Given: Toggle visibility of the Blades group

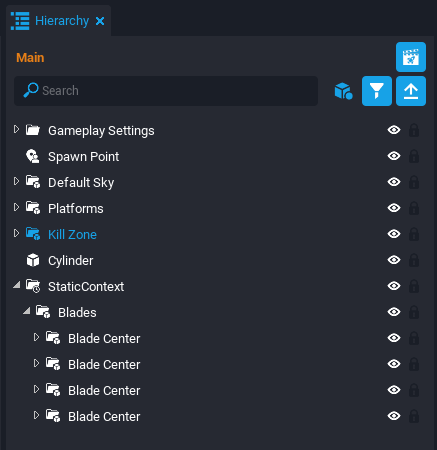Looking at the screenshot, I should point(394,312).
